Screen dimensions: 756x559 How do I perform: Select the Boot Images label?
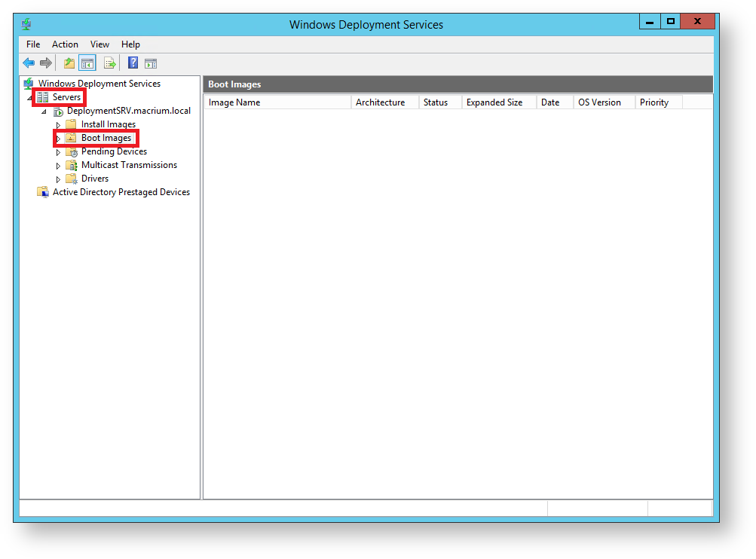[106, 138]
